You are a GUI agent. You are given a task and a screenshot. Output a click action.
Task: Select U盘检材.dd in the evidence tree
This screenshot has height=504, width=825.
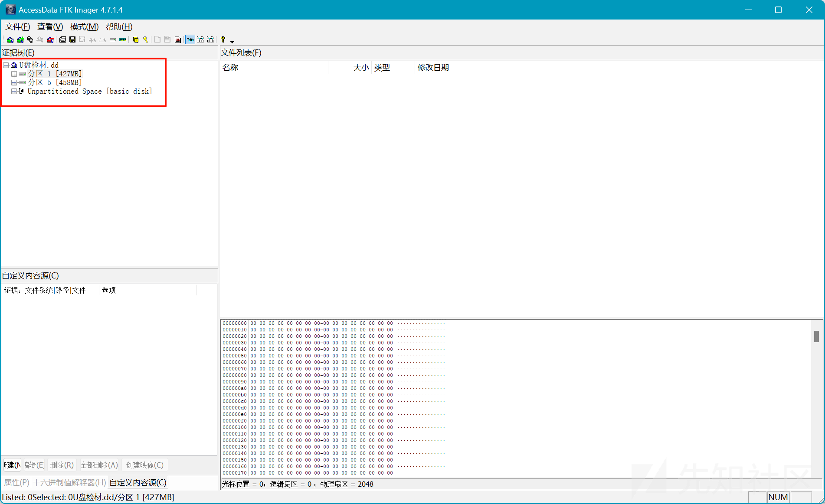point(39,65)
